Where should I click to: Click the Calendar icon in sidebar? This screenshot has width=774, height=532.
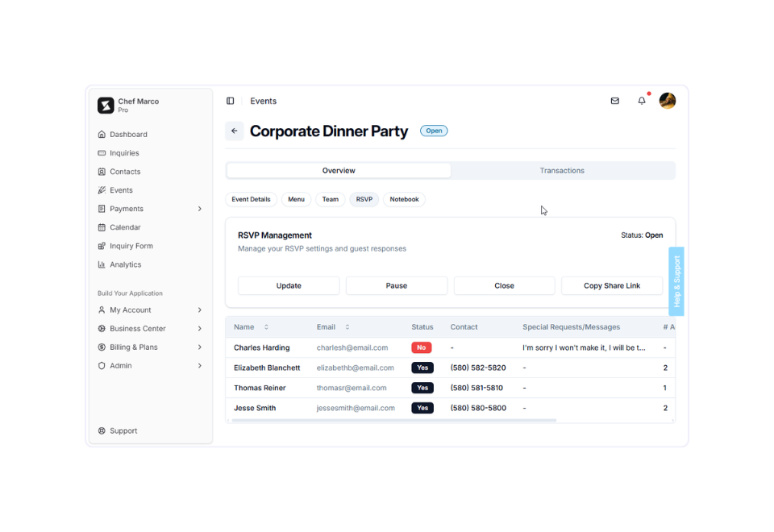click(102, 227)
